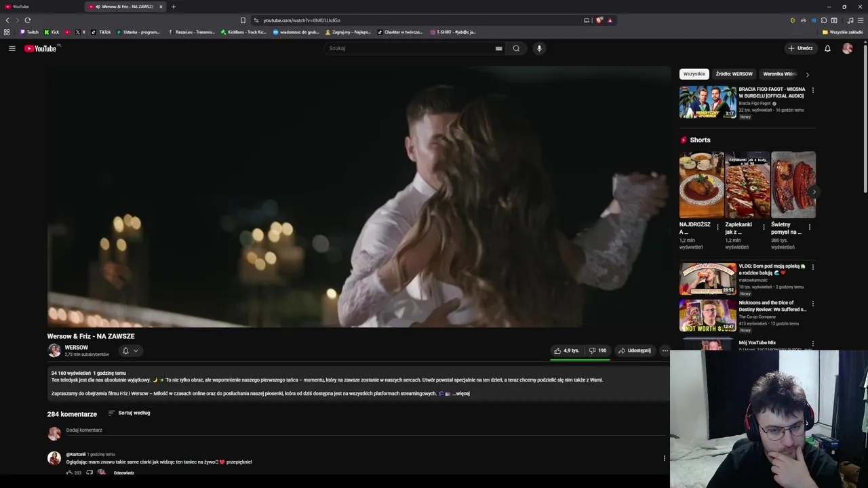Select the Weronika filter chip
Screen dimensions: 868x488
779,74
